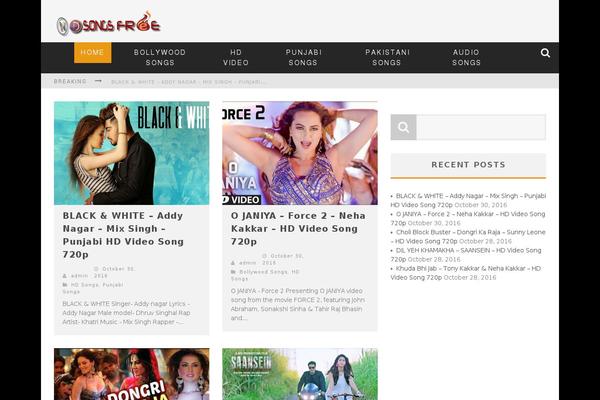Open the Dongri Ka Raja thumbnail

click(x=132, y=374)
